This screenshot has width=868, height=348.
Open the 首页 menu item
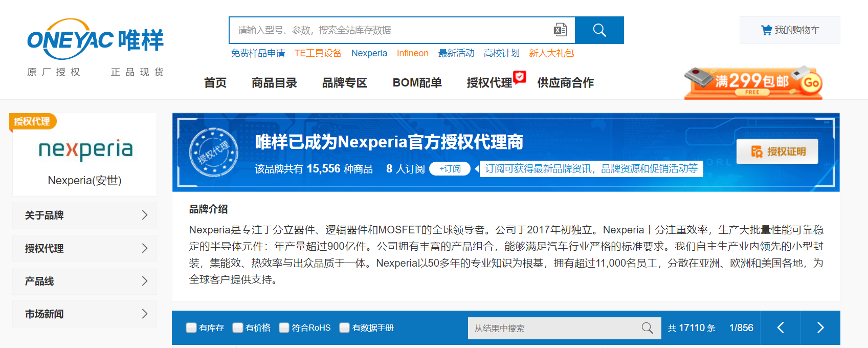click(x=215, y=83)
